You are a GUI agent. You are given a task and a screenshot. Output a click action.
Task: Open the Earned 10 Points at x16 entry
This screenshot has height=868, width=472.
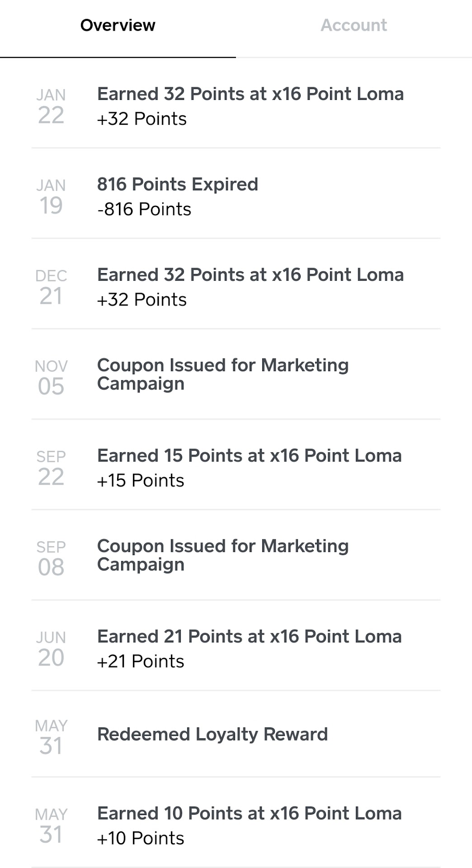pyautogui.click(x=249, y=814)
